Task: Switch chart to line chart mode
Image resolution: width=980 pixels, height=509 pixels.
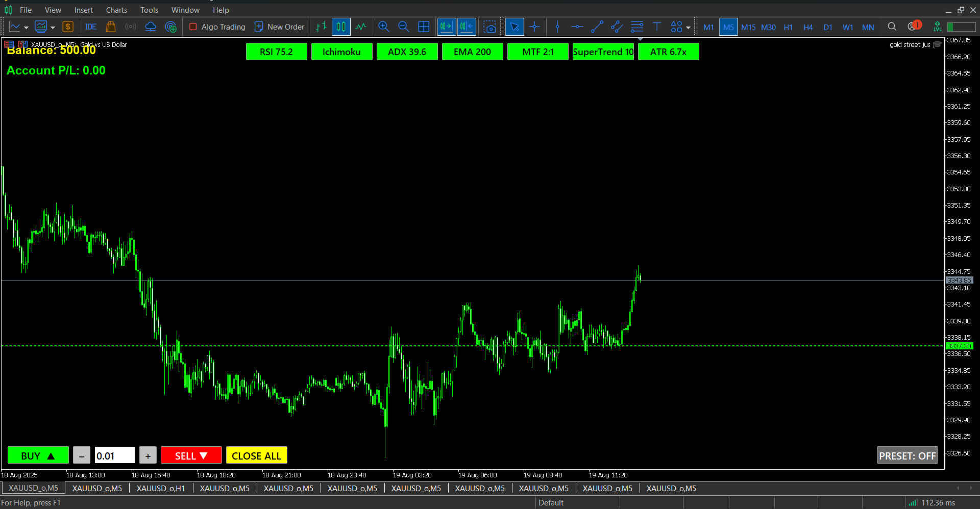Action: click(x=361, y=27)
